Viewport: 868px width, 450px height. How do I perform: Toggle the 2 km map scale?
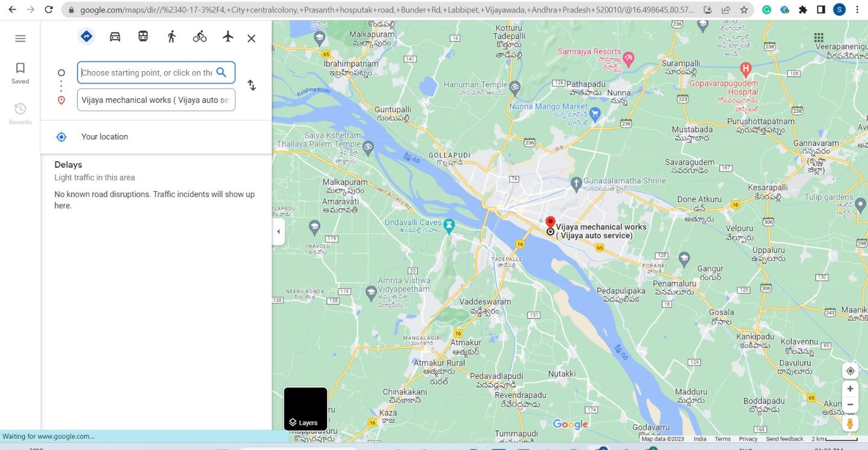coord(834,439)
